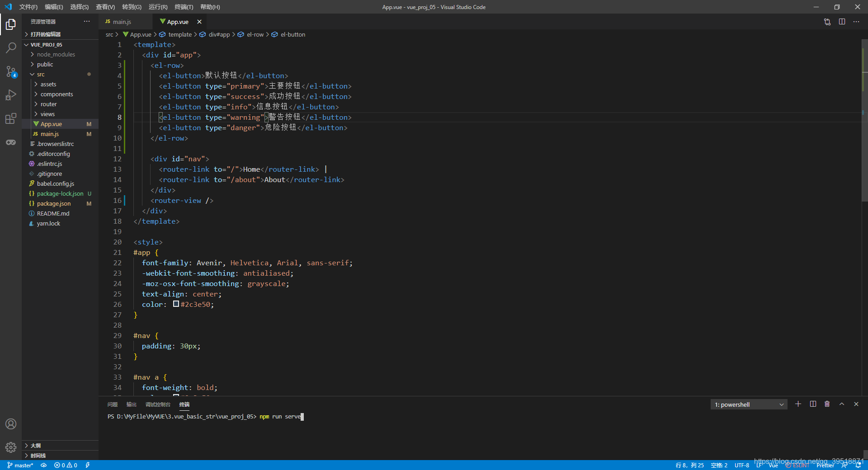Switch to the 问题 panel tab

click(113, 404)
